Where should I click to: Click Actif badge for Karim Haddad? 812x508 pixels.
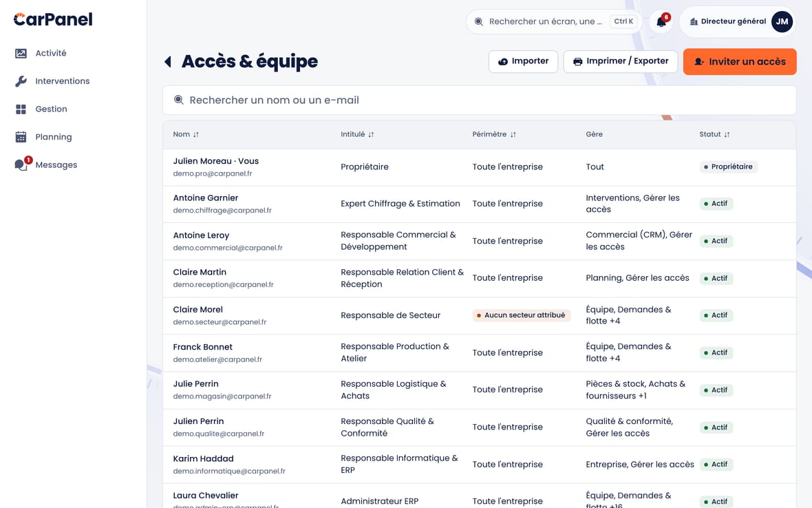(x=716, y=465)
